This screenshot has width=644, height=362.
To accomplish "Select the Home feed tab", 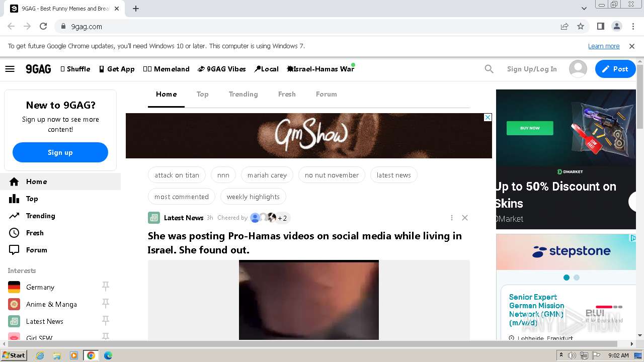I will (x=166, y=94).
